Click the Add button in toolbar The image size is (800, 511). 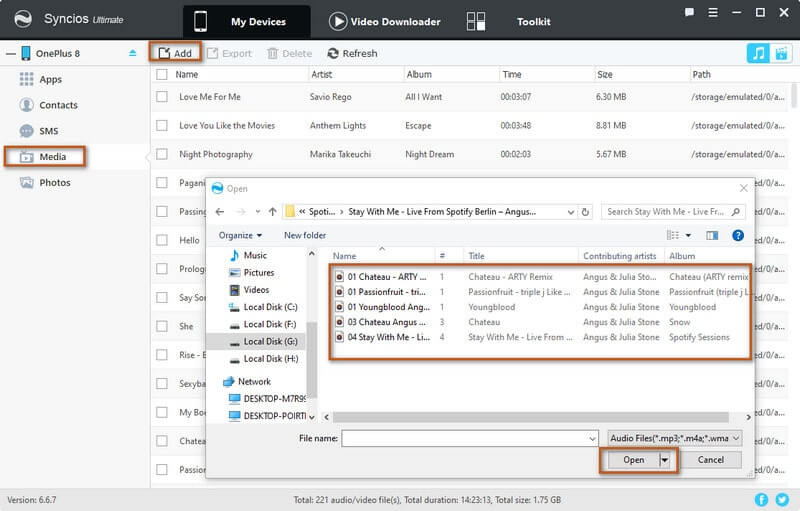175,53
